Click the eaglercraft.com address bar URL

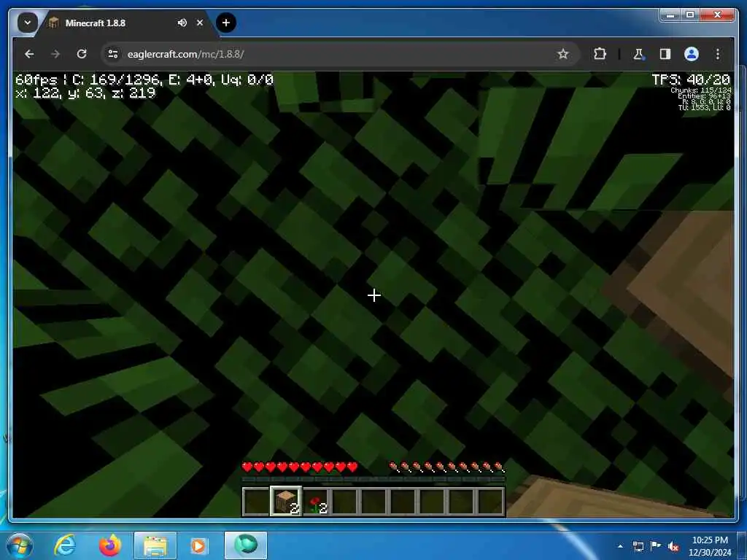click(185, 54)
